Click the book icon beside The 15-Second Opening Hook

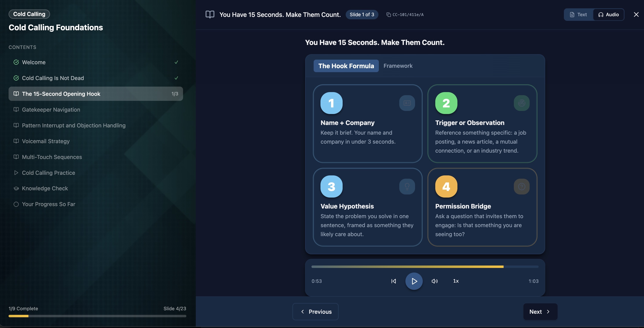coord(16,94)
